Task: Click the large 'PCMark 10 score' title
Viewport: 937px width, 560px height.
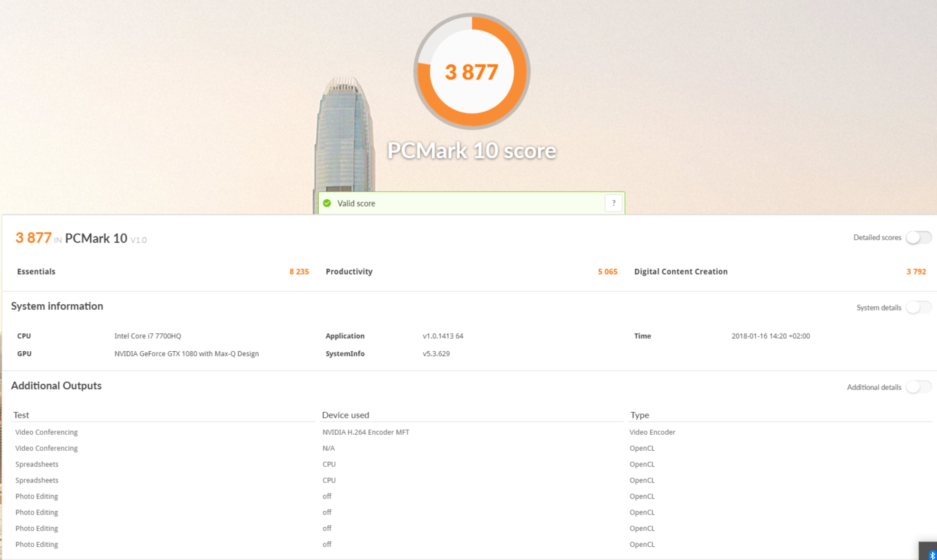Action: pos(472,151)
